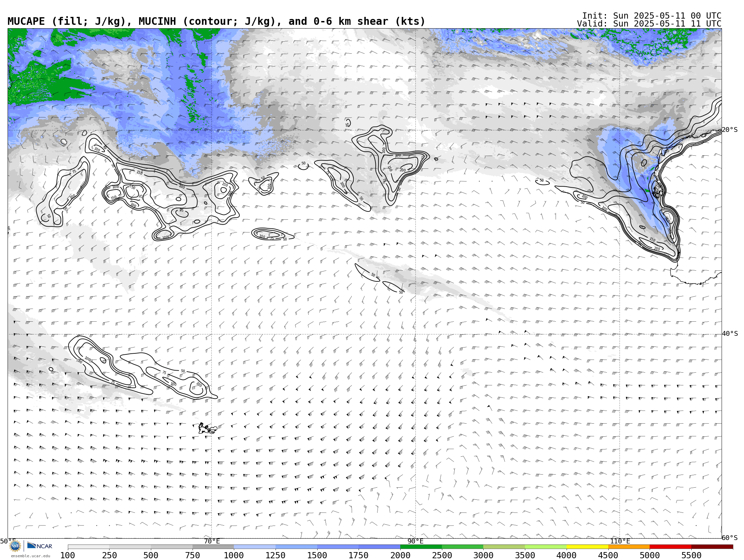Screen dimensions: 744x560
Task: Click the colorbar label 3500
Action: 525,556
